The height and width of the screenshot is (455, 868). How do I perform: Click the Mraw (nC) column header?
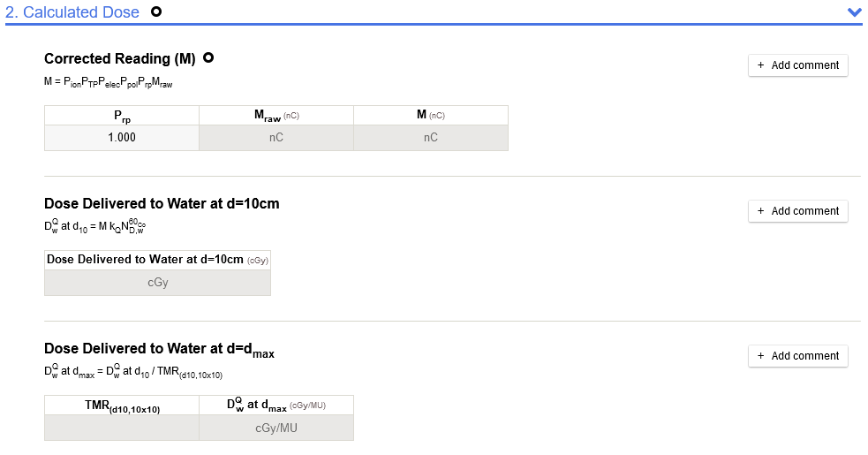point(276,116)
